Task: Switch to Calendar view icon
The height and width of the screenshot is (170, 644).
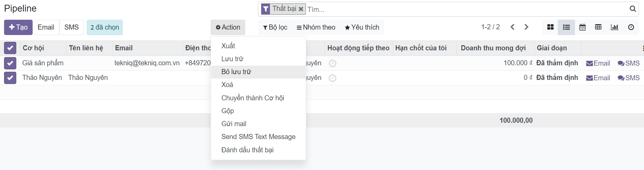Action: pos(582,27)
